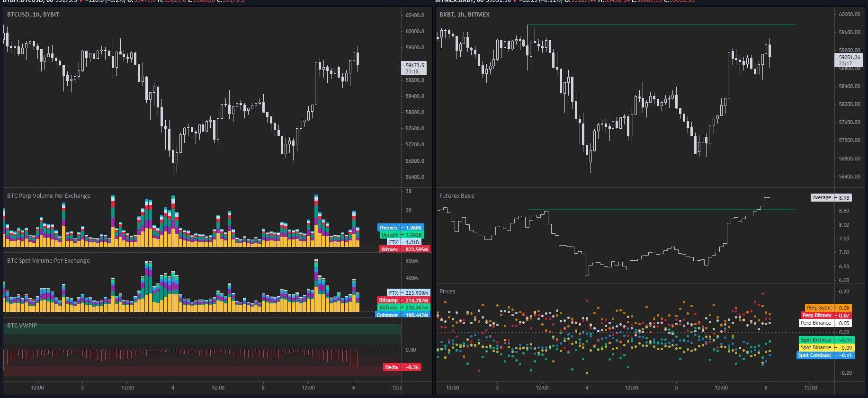Click the Average 8.98 basis label
This screenshot has width=868, height=398.
pos(822,197)
